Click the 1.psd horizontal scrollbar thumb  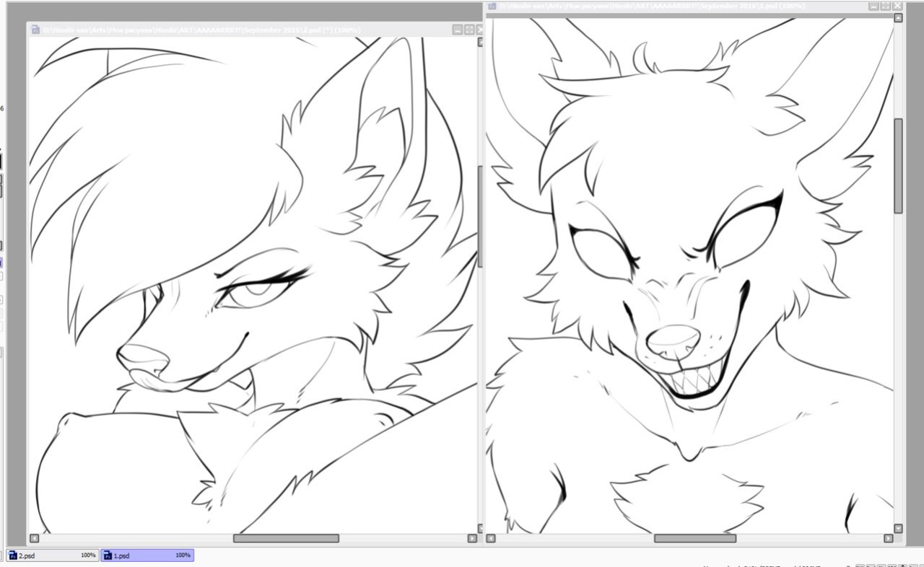(x=695, y=538)
